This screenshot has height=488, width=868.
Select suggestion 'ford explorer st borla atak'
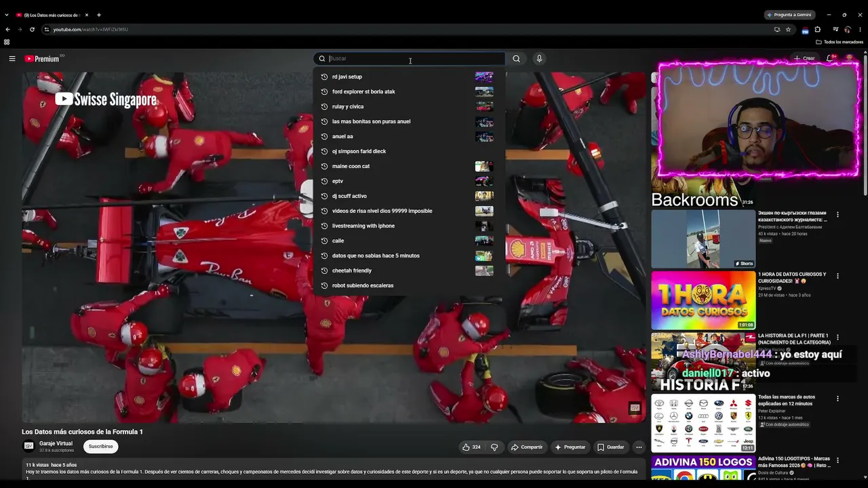click(x=409, y=91)
